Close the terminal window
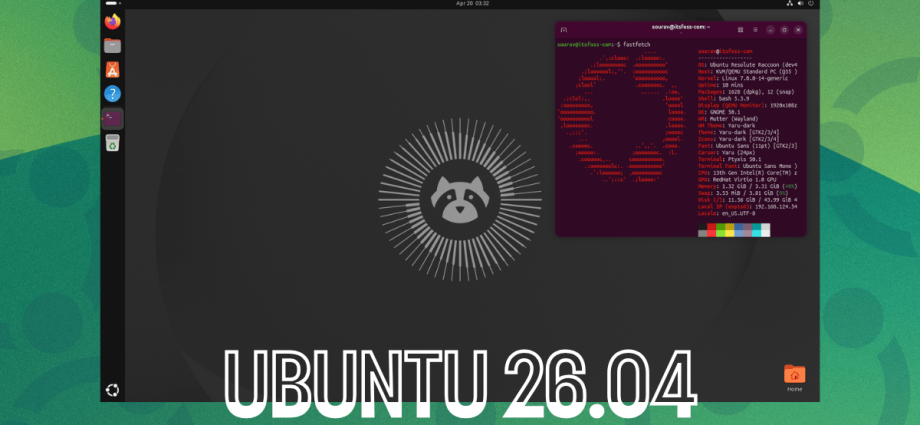The width and height of the screenshot is (920, 425). click(x=797, y=29)
